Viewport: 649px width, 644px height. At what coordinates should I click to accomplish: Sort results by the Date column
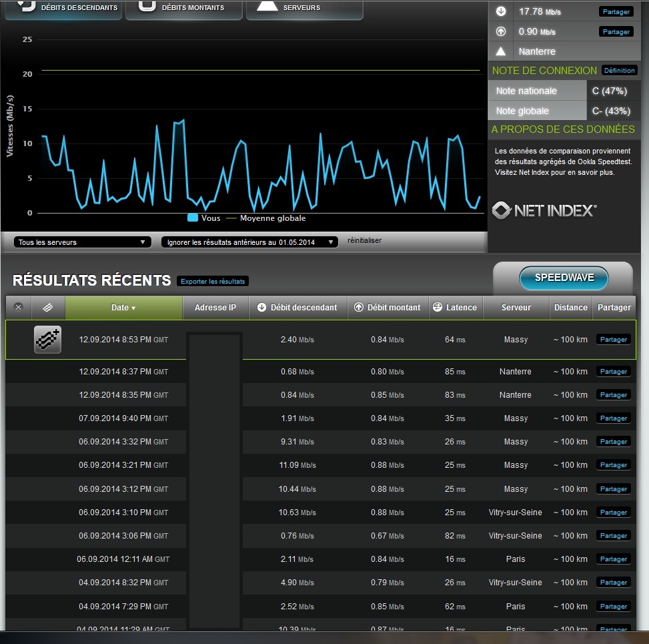click(x=123, y=308)
